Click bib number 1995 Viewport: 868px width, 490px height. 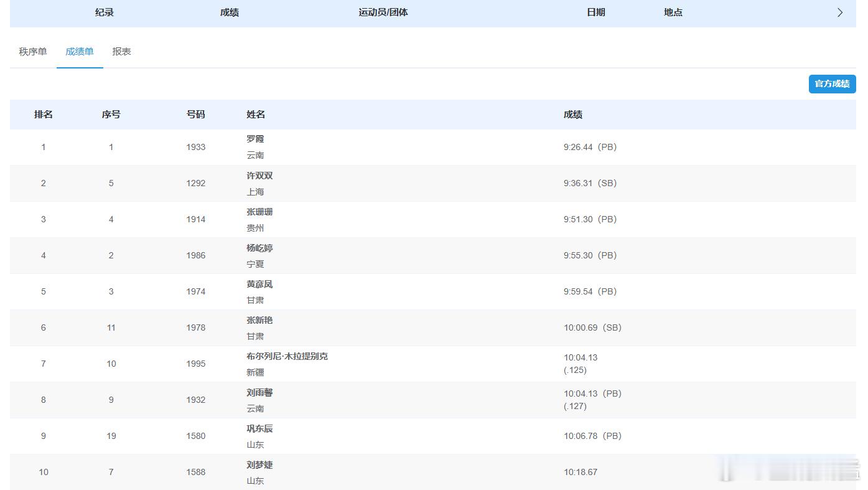pos(195,364)
